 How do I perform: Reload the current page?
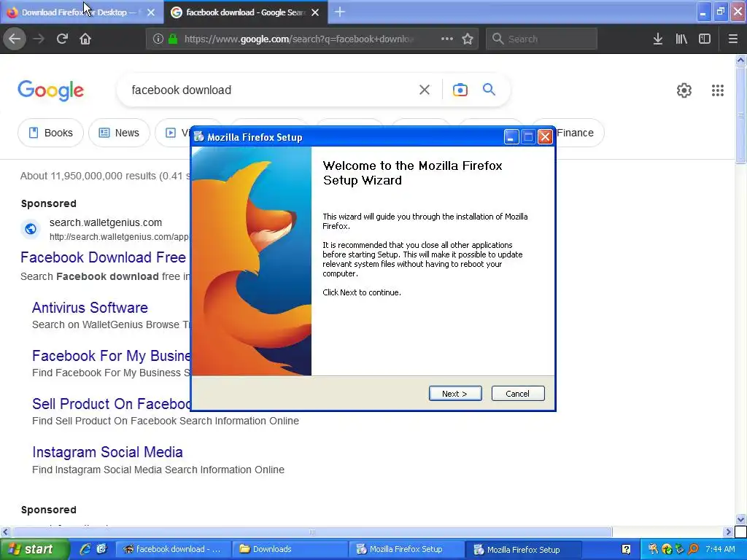point(62,39)
